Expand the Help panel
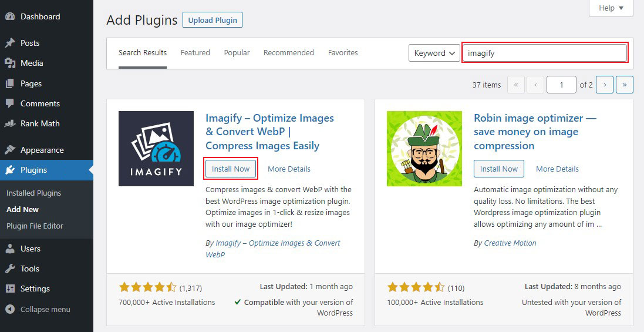644x332 pixels. pyautogui.click(x=611, y=8)
